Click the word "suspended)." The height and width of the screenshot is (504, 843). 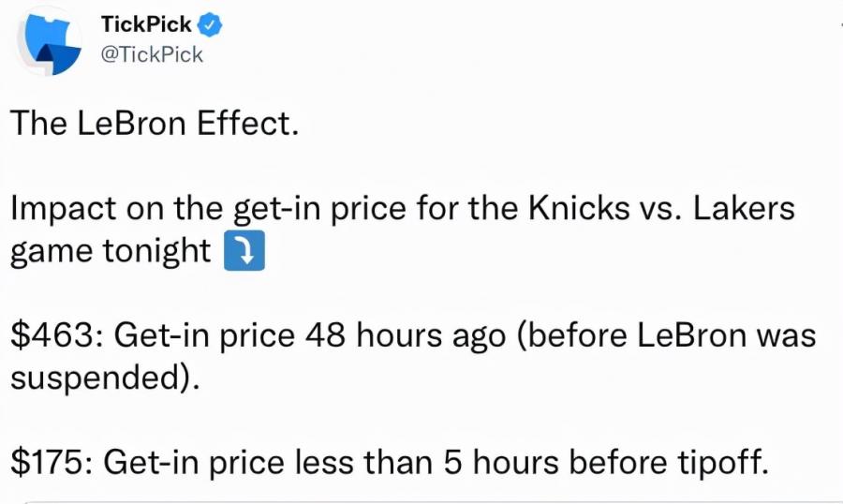tap(105, 378)
